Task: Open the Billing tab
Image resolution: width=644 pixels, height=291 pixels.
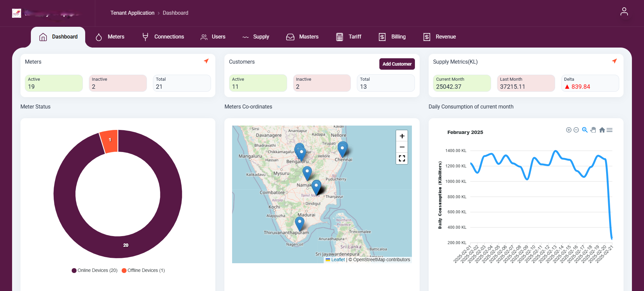Action: (x=392, y=37)
